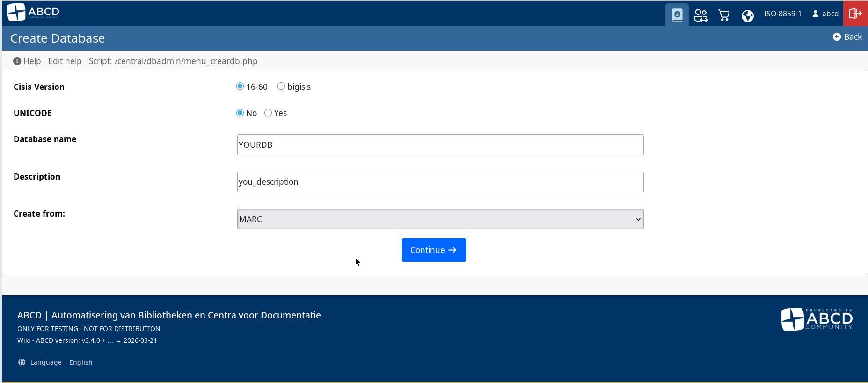Open the database catalog book icon
Image resolution: width=868 pixels, height=383 pixels.
(677, 15)
